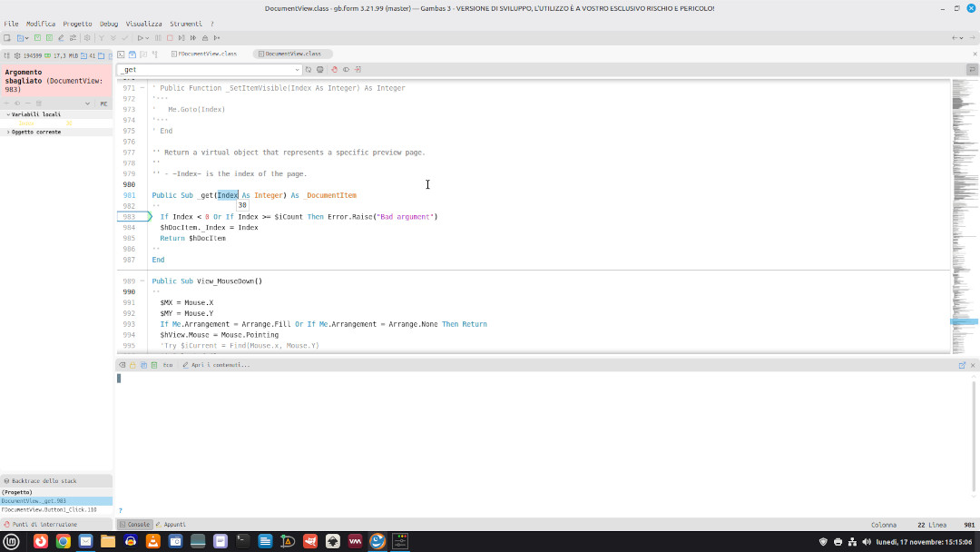
Task: Expand the Oggetto corrente tree node
Action: [8, 132]
